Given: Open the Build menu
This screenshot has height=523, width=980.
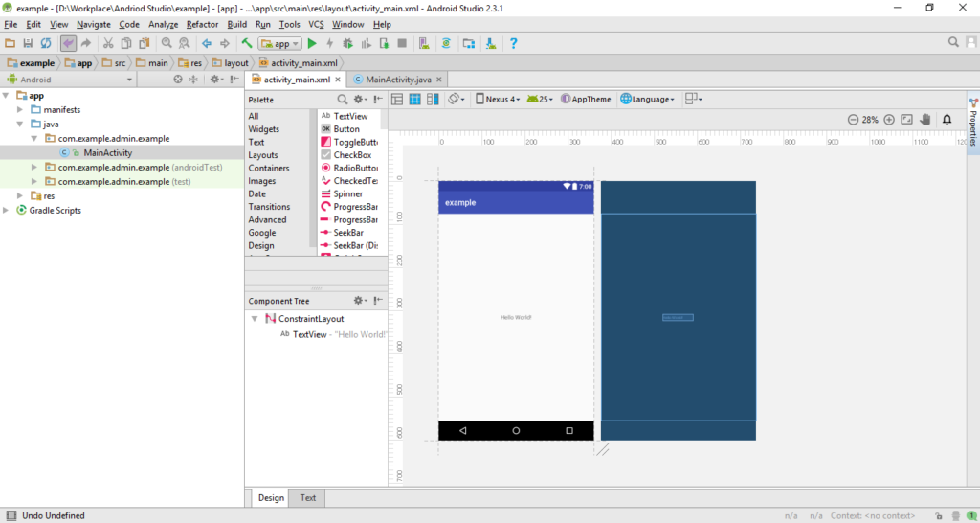Looking at the screenshot, I should 237,24.
